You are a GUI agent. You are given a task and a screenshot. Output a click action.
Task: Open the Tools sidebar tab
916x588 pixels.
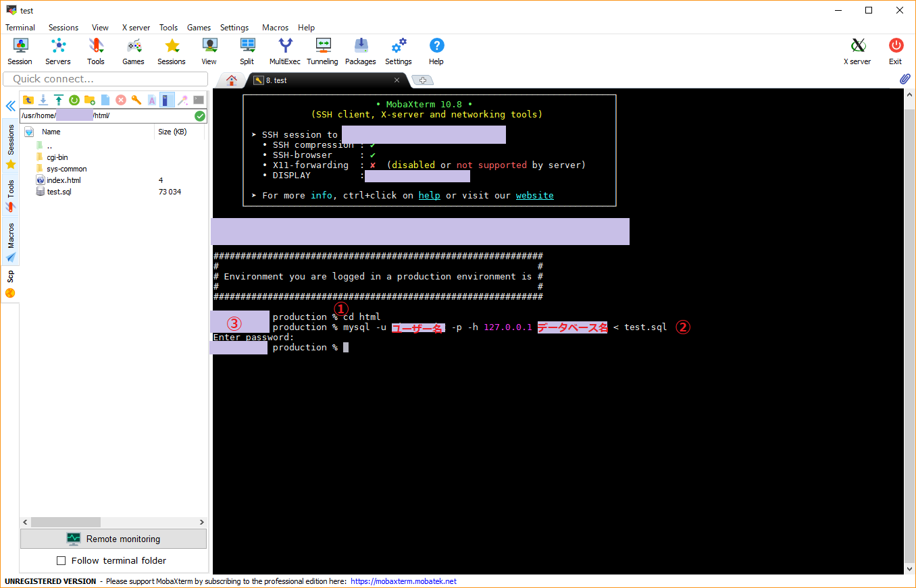click(x=11, y=196)
